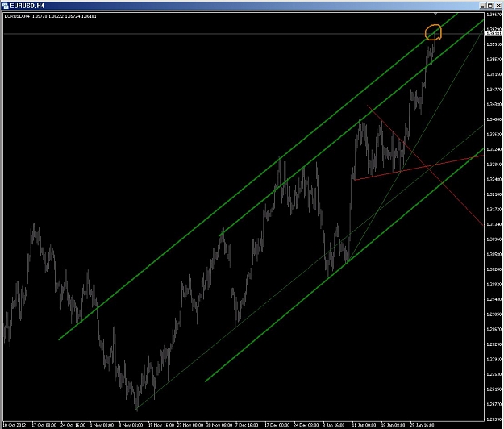Click the 10 Oct 2012 date label
Image resolution: width=504 pixels, height=429 pixels.
(x=15, y=425)
